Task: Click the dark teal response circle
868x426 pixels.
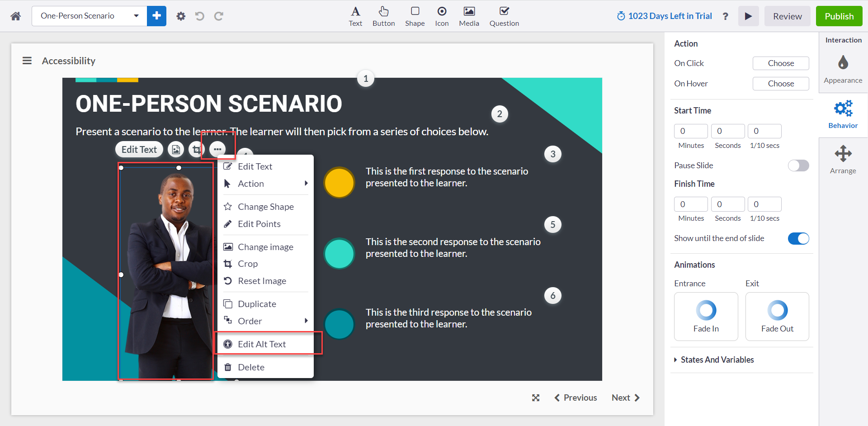Action: coord(339,324)
